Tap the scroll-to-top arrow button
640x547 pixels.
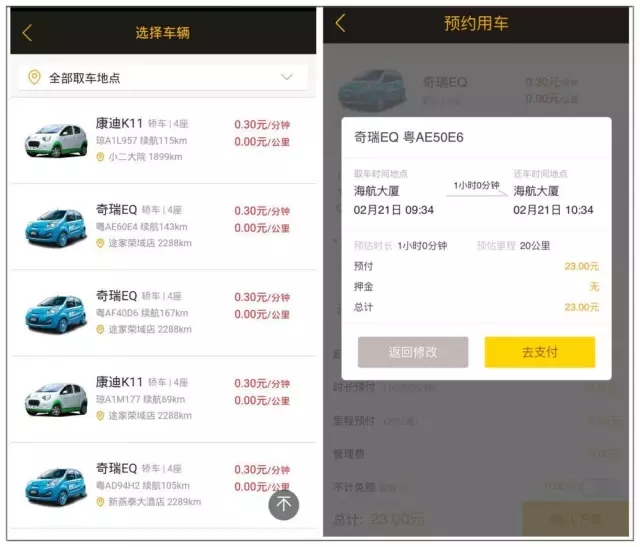(x=283, y=505)
